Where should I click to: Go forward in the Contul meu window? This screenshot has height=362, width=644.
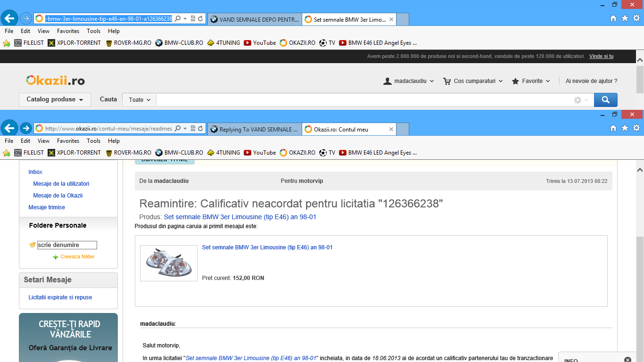[26, 128]
